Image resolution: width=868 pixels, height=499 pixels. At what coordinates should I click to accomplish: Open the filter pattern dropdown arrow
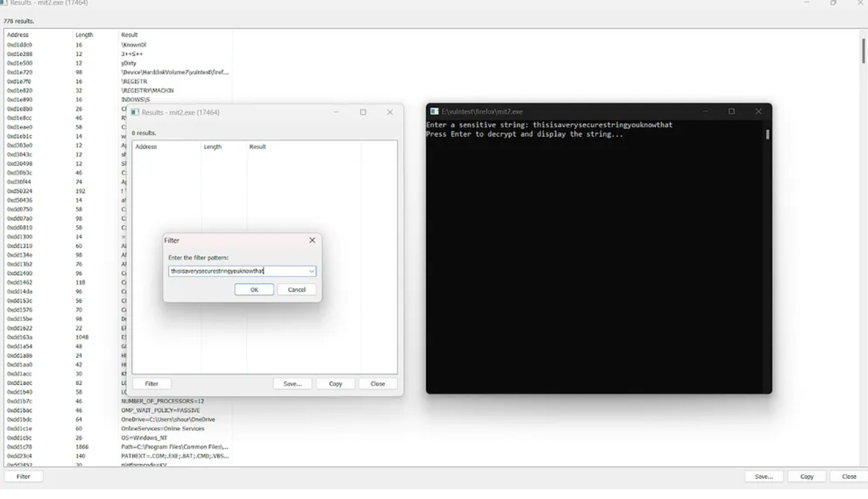coord(311,271)
